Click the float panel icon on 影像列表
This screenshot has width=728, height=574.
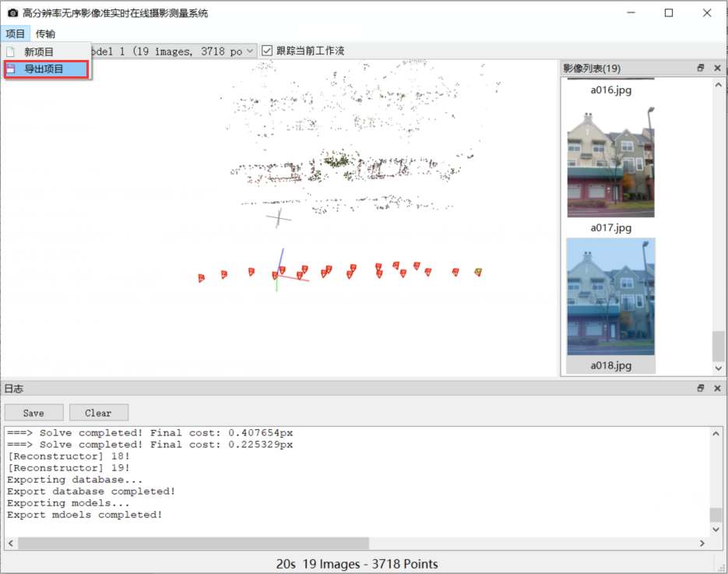pyautogui.click(x=700, y=68)
